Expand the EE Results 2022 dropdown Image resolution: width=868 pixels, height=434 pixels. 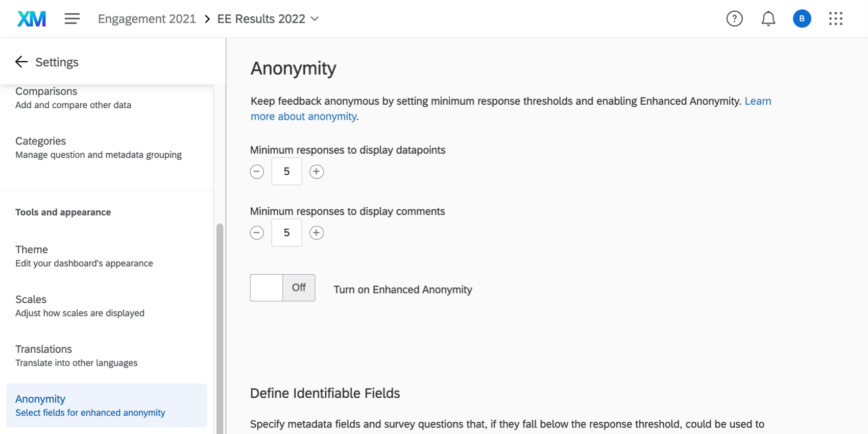[x=315, y=19]
